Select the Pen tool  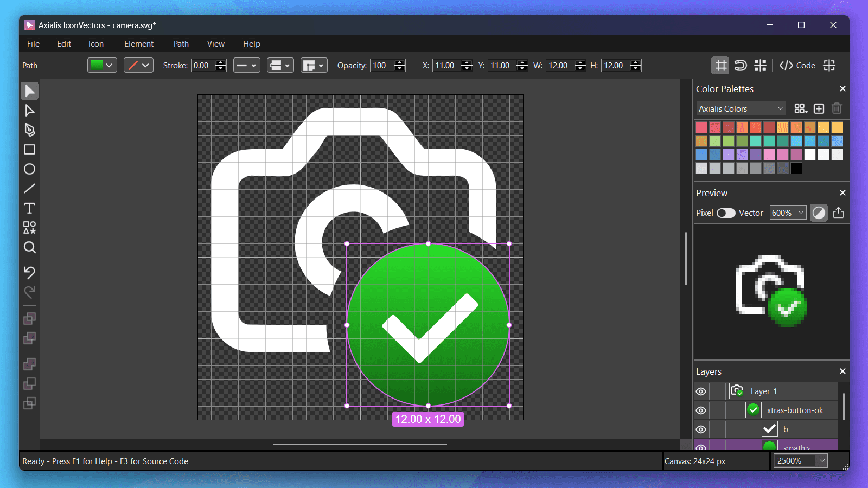[30, 130]
